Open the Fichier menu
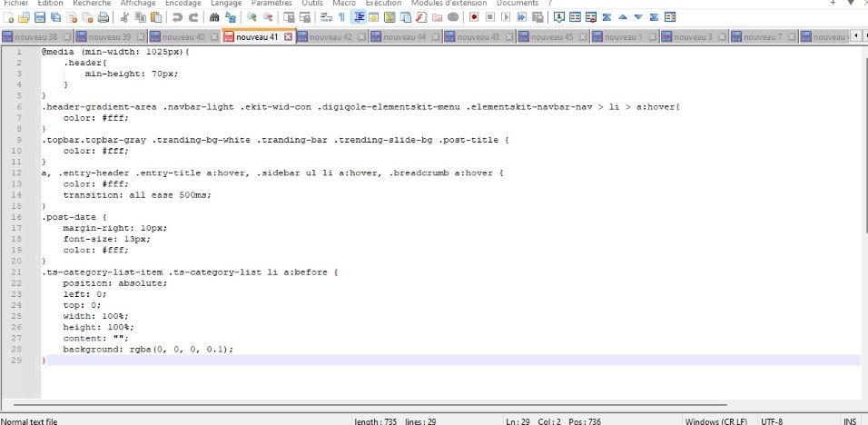The image size is (868, 425). 15,3
